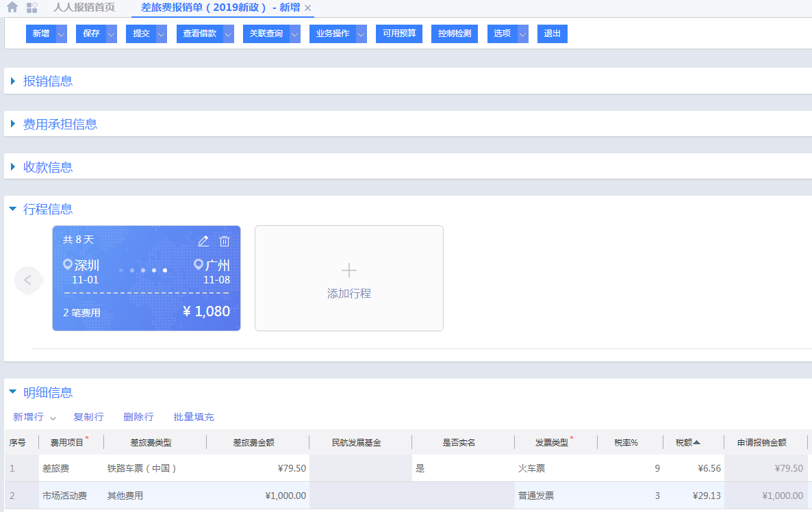
Task: Collapse the 明细信息 section
Action: click(13, 392)
